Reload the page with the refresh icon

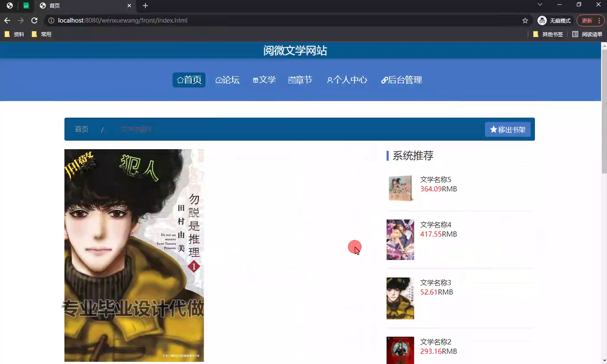35,20
